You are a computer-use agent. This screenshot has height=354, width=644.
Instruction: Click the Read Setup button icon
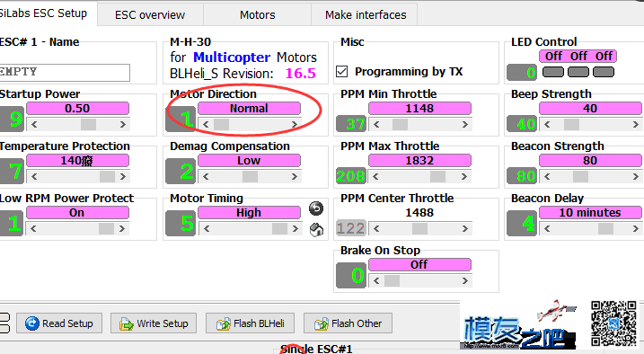coord(31,323)
